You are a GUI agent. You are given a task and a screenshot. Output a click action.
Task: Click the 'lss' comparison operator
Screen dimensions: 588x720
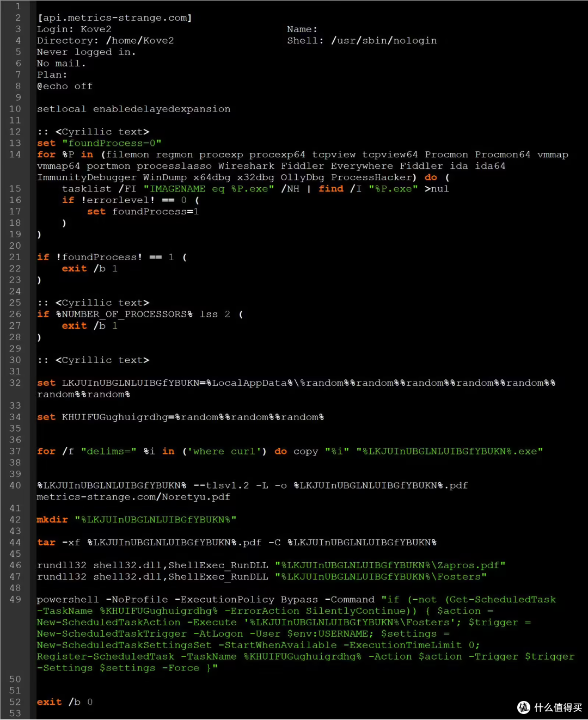click(209, 315)
